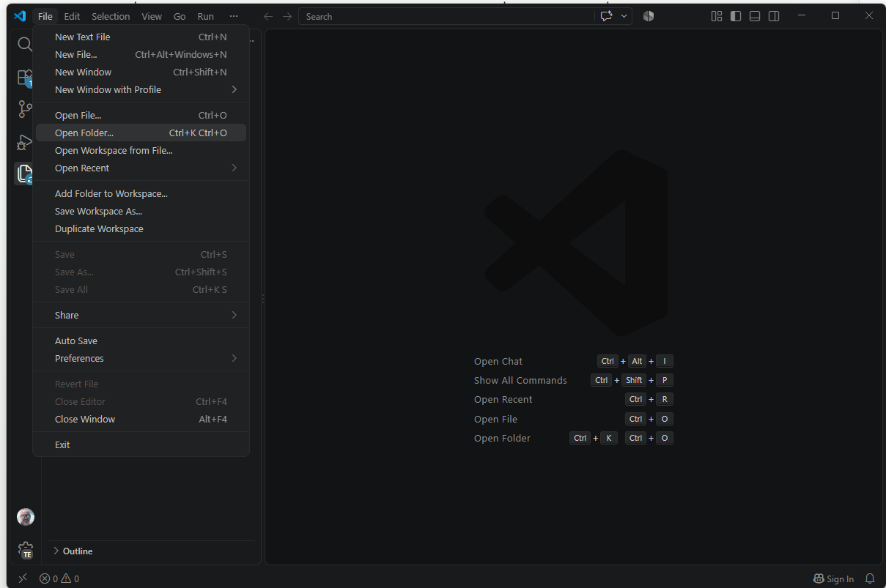This screenshot has height=588, width=886.
Task: Open the overflow menu ellipsis in menu bar
Action: (x=233, y=16)
